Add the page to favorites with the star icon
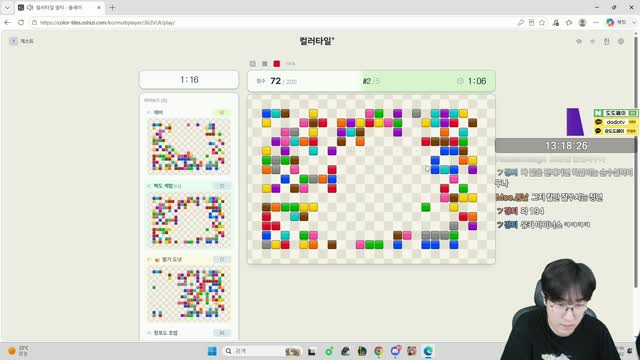The image size is (640, 360). tap(542, 22)
